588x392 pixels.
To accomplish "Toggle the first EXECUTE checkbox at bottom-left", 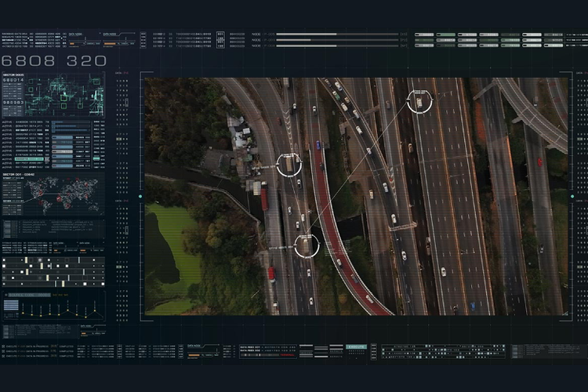I will coord(4,346).
